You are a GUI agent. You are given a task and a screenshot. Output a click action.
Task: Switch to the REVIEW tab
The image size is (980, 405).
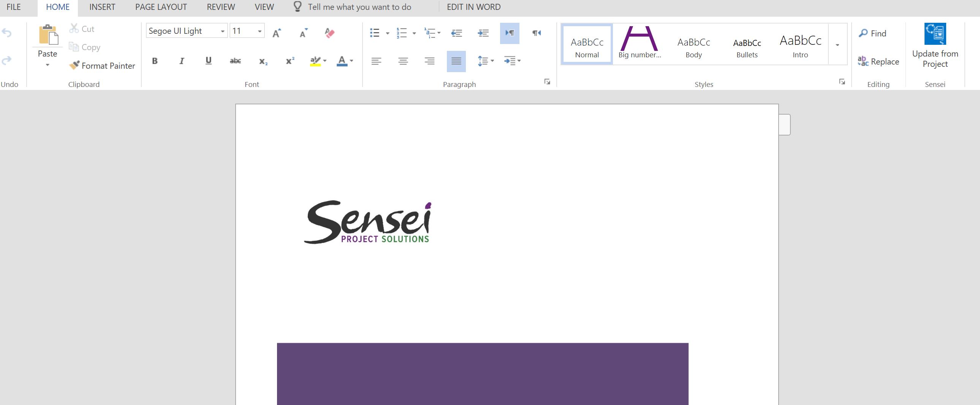coord(221,7)
